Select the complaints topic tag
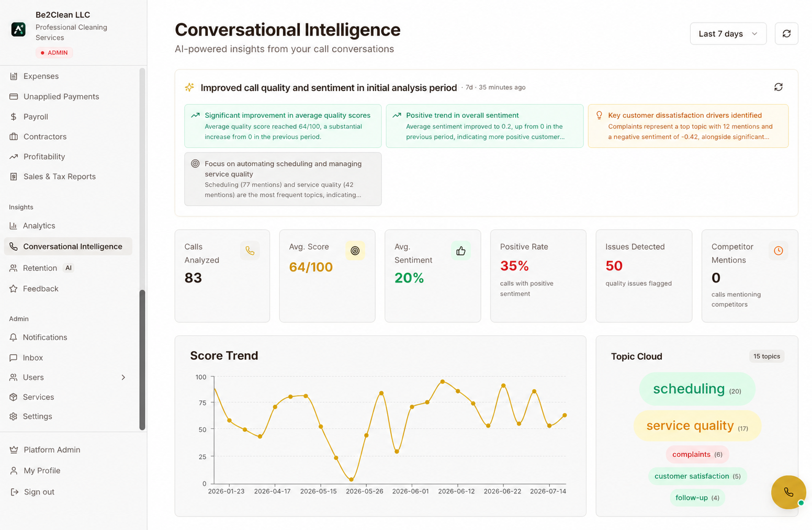Screen dimensions: 812x530 (697, 454)
